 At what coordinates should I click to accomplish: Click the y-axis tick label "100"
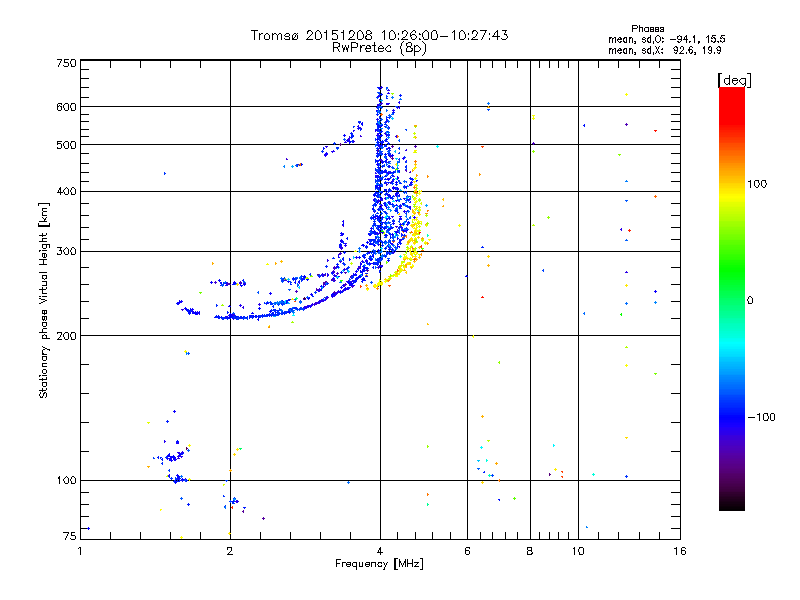tap(66, 480)
